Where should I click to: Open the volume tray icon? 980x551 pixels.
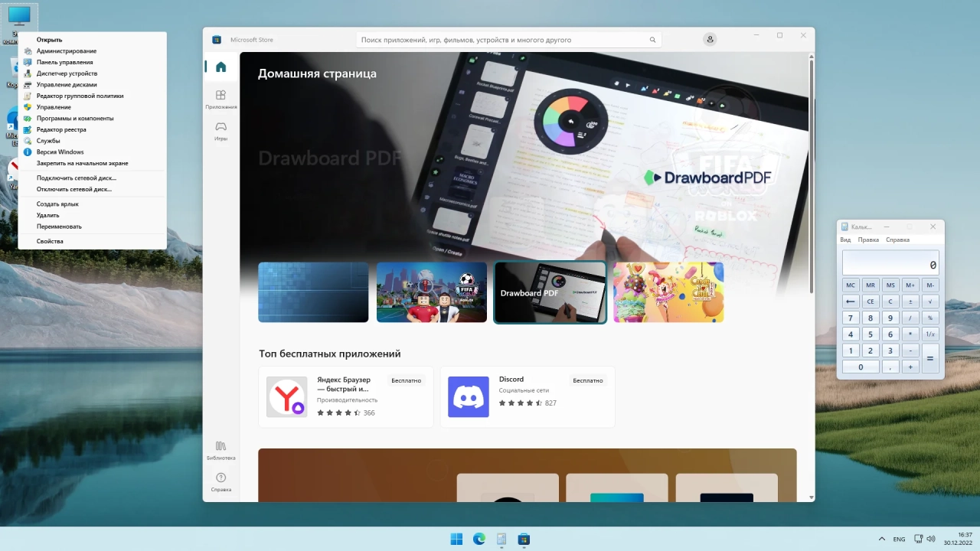coord(931,539)
